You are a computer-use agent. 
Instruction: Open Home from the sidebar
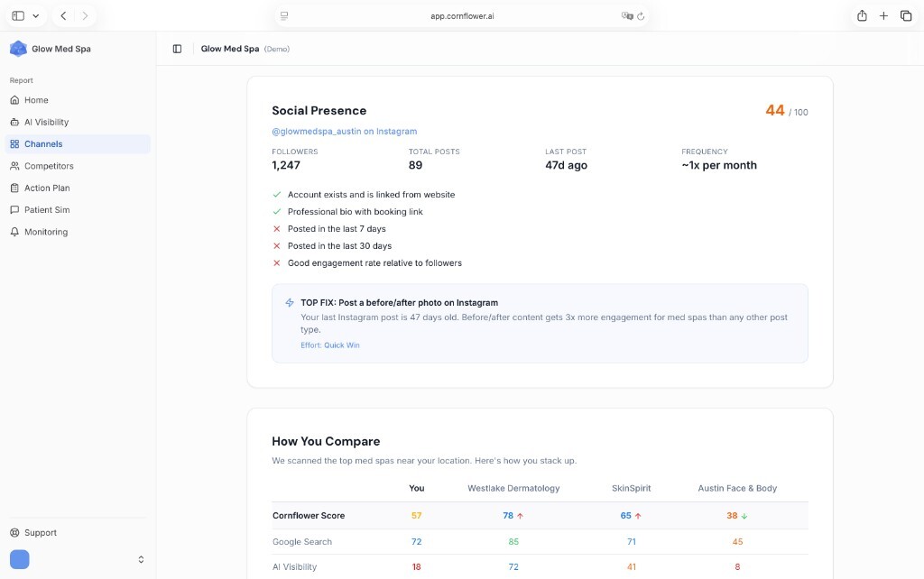pyautogui.click(x=36, y=100)
